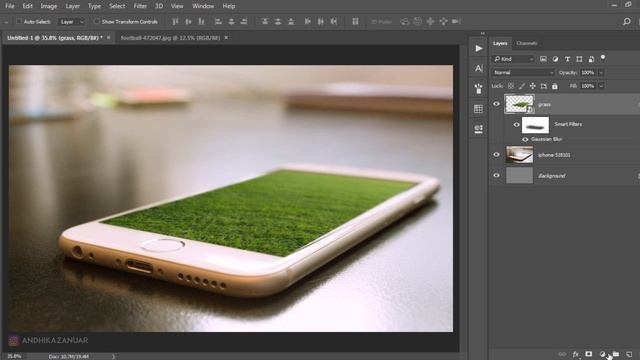Expand the collapsed panel dock arrows

click(x=482, y=33)
